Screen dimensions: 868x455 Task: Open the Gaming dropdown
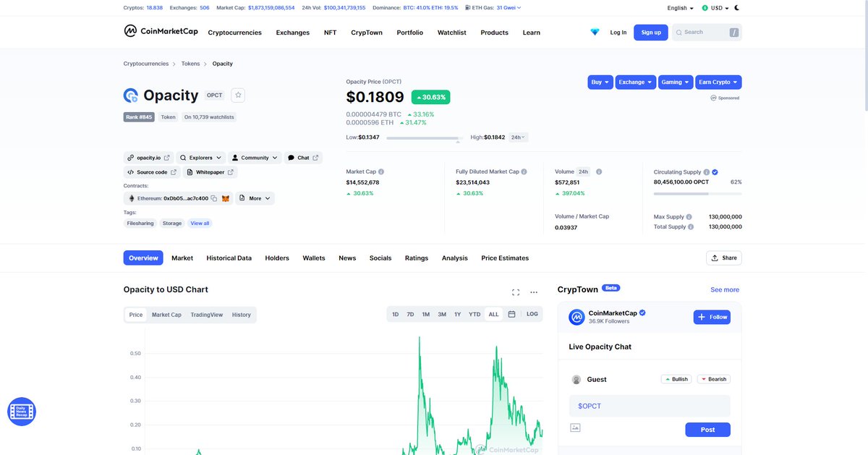676,82
